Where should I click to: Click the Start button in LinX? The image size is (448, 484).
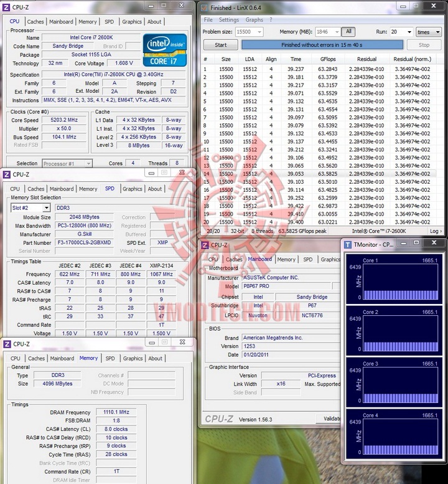click(220, 45)
